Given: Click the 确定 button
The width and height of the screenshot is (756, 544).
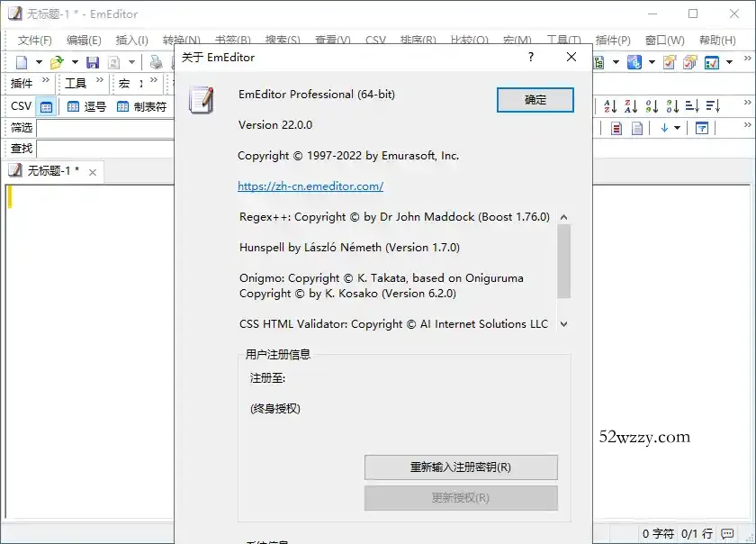Looking at the screenshot, I should [535, 100].
